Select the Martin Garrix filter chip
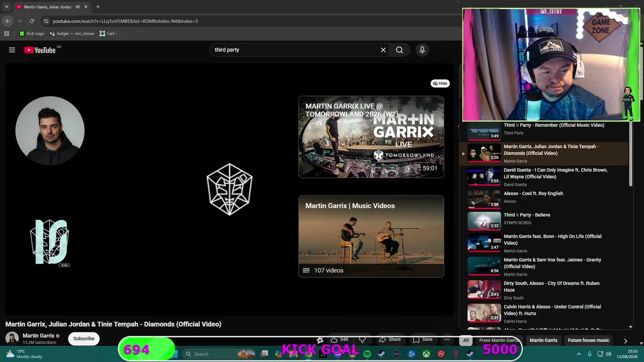The image size is (644, 362). (x=543, y=340)
